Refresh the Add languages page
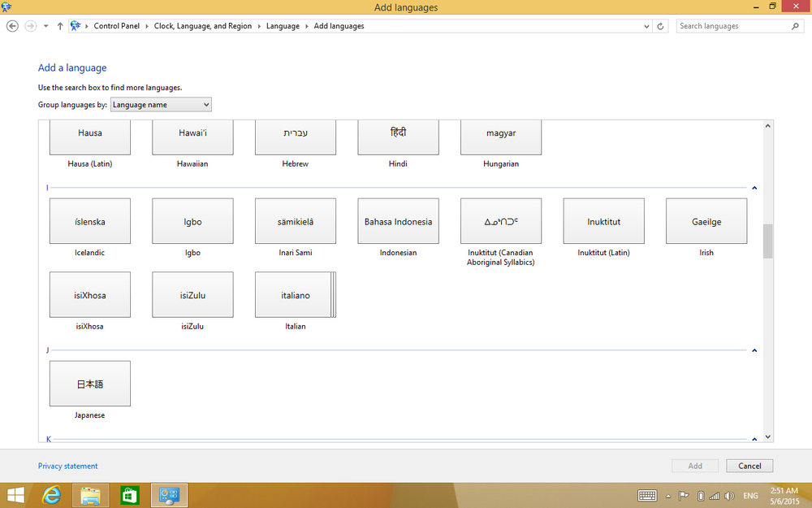The image size is (812, 508). [x=660, y=26]
